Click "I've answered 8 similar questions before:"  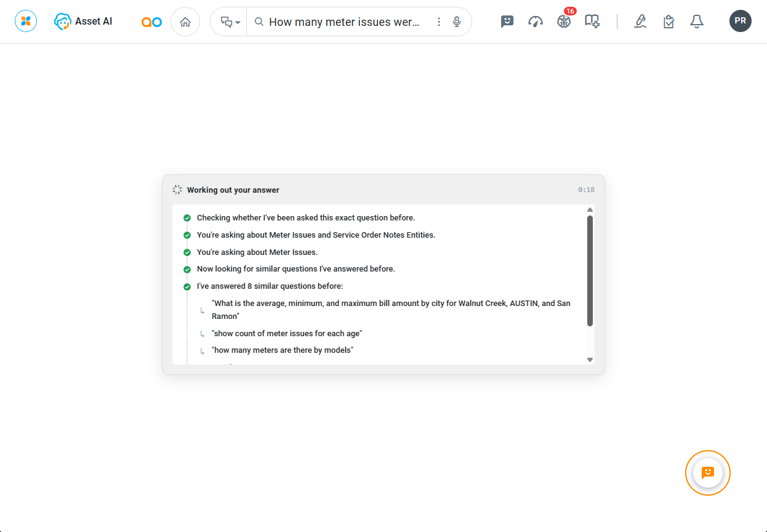tap(270, 286)
